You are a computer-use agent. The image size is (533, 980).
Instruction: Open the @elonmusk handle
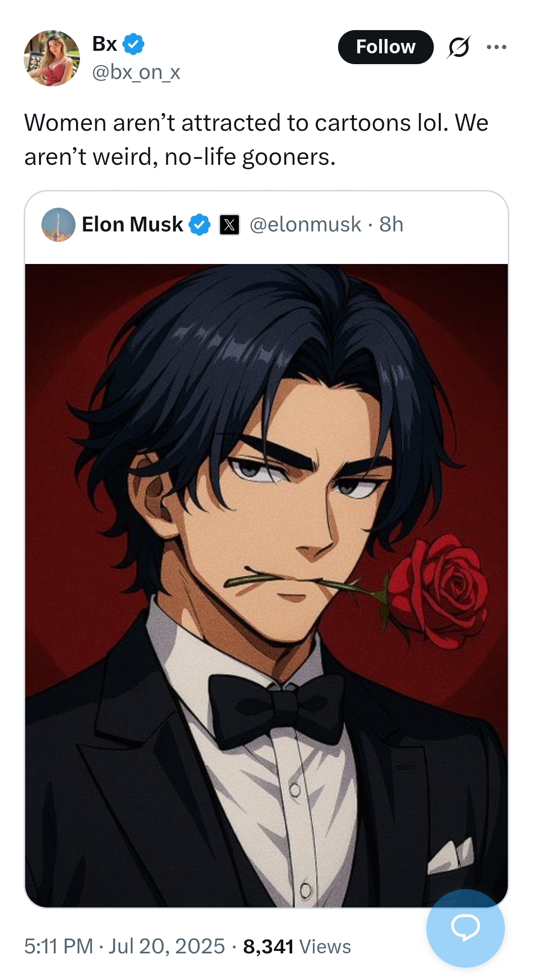point(305,225)
